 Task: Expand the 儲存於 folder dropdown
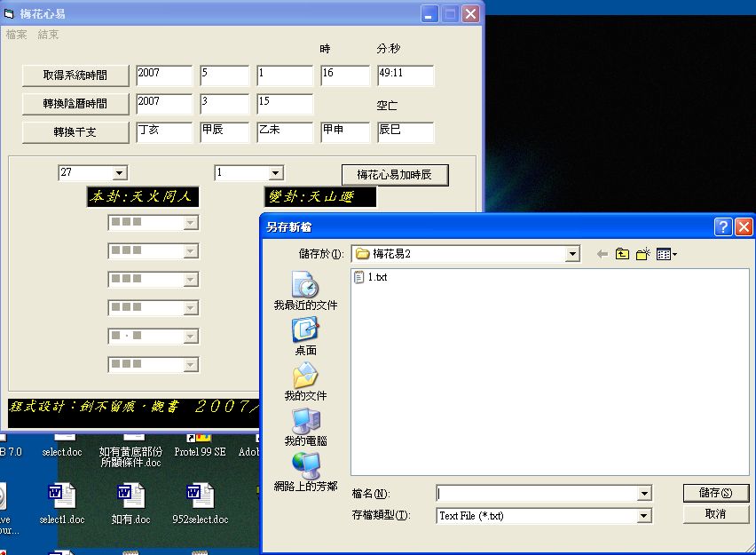572,255
